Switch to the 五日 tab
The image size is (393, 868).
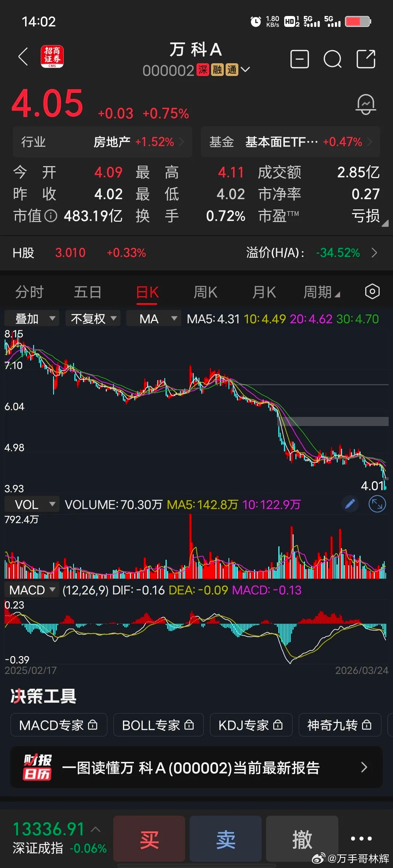pos(88,292)
